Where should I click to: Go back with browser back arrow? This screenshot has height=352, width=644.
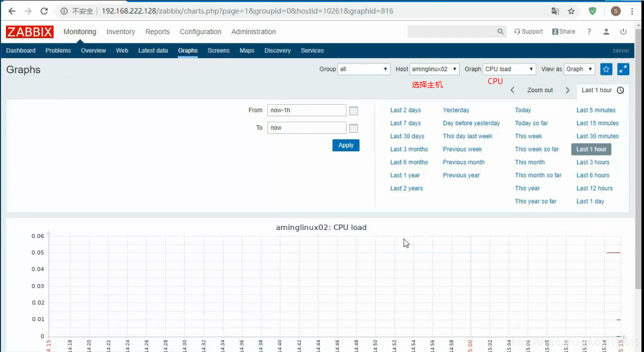[x=12, y=11]
